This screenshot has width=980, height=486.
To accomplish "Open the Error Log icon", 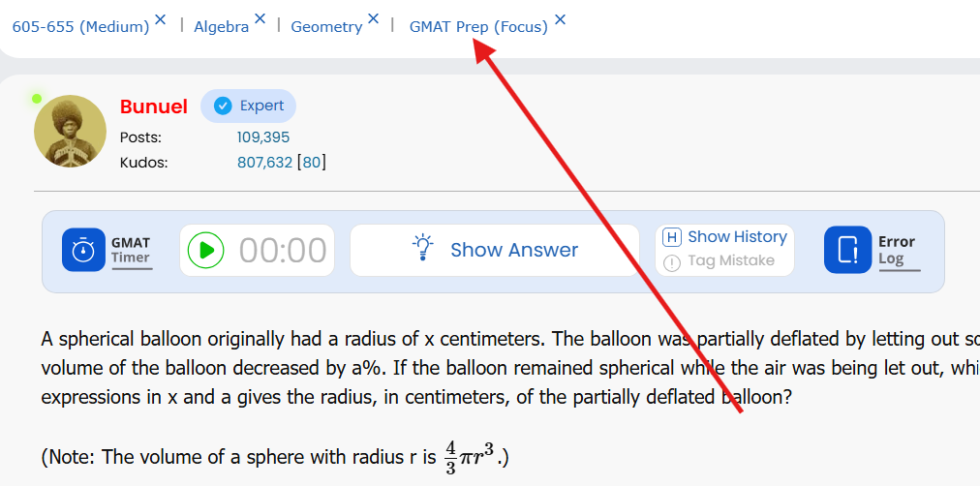I will coord(847,250).
